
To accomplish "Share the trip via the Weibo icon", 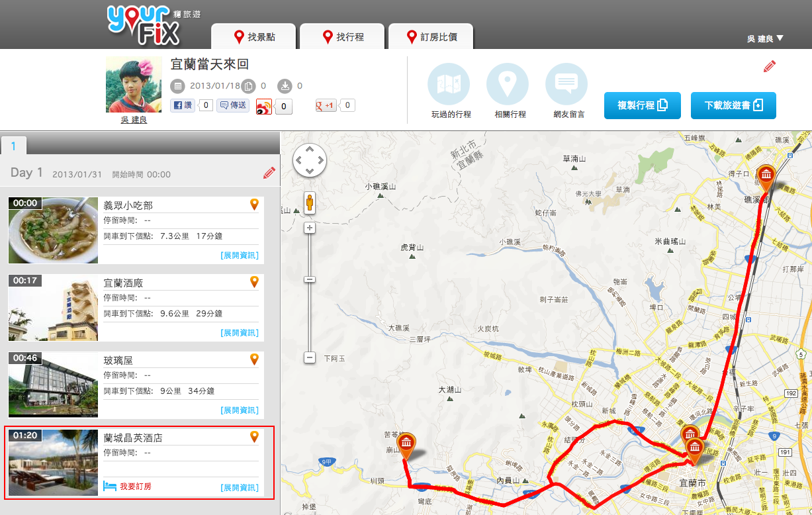I will tap(265, 105).
